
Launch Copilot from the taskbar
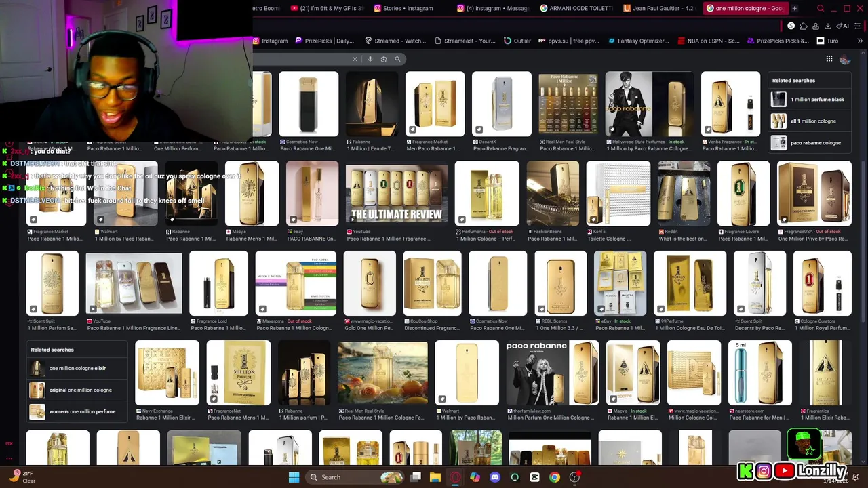(475, 477)
